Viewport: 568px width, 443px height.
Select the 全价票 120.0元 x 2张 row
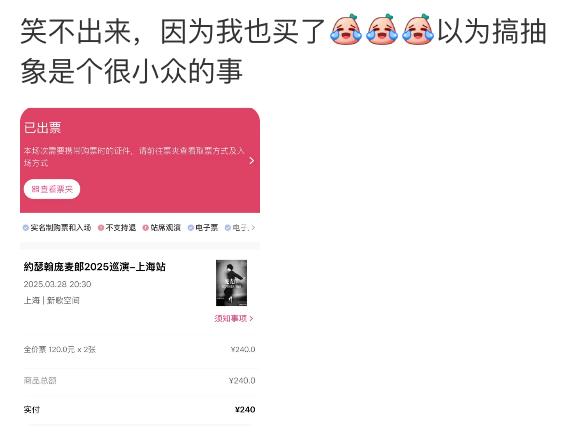[139, 350]
